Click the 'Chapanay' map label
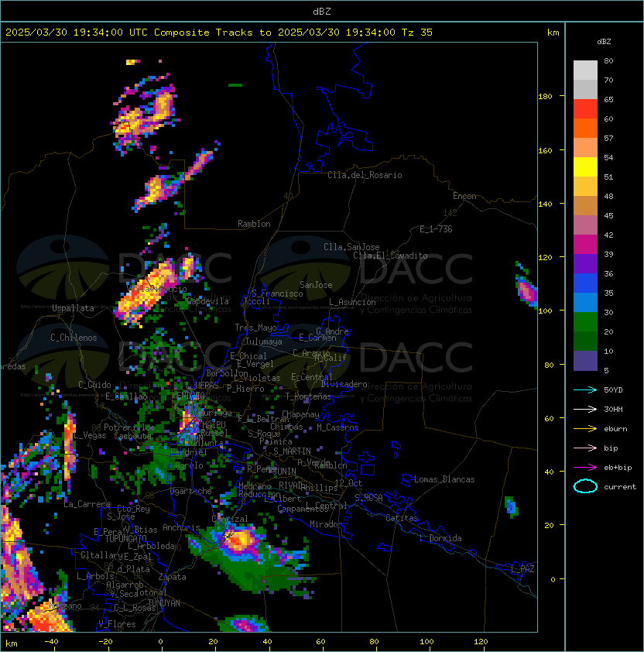This screenshot has height=652, width=644. tap(300, 414)
